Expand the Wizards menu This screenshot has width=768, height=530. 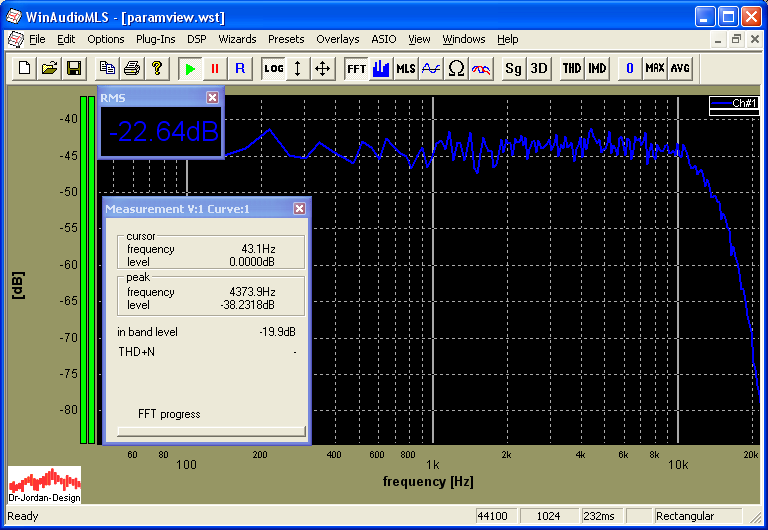click(x=237, y=39)
